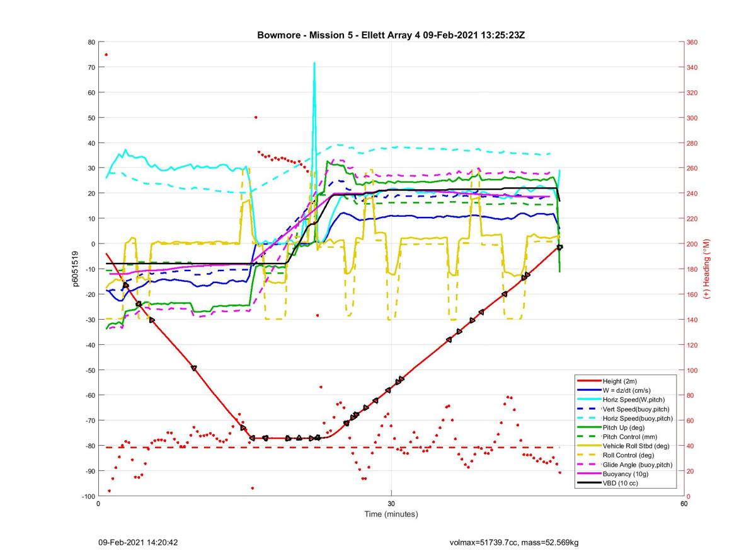Screen dimensions: 756x558
Task: Click the '(+) Heading (°M)' right axis label
Action: point(707,269)
